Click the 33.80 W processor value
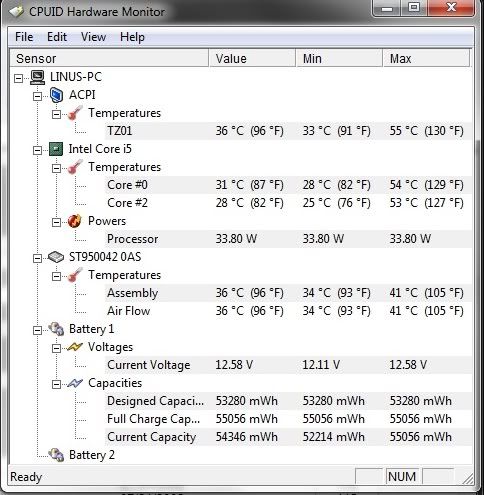Image resolution: width=484 pixels, height=495 pixels. click(236, 239)
